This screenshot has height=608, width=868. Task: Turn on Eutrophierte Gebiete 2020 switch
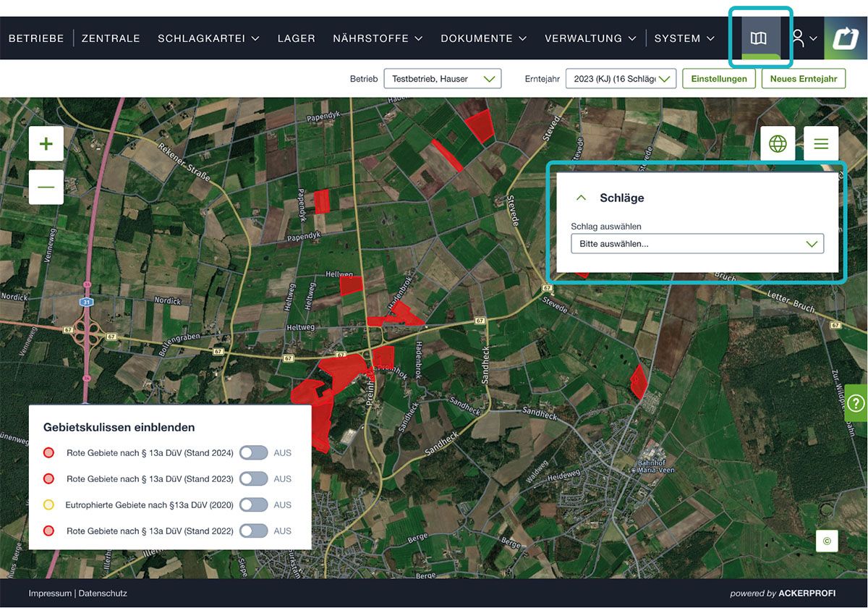253,505
